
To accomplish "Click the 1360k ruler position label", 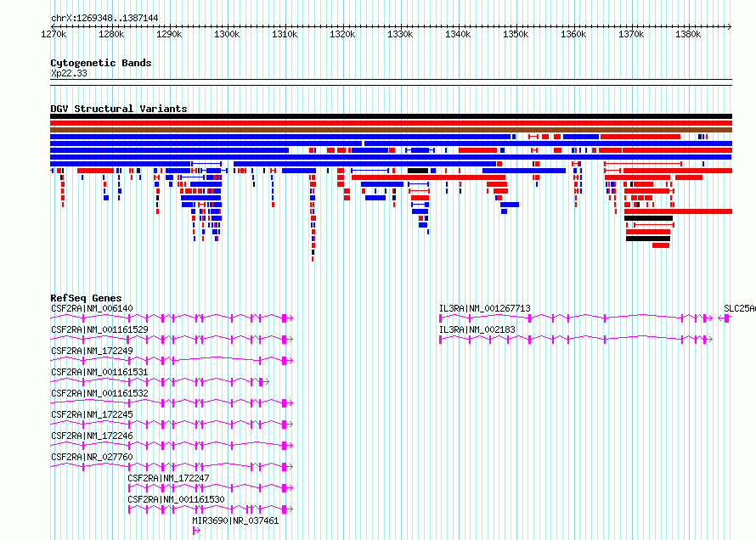I will 573,34.
